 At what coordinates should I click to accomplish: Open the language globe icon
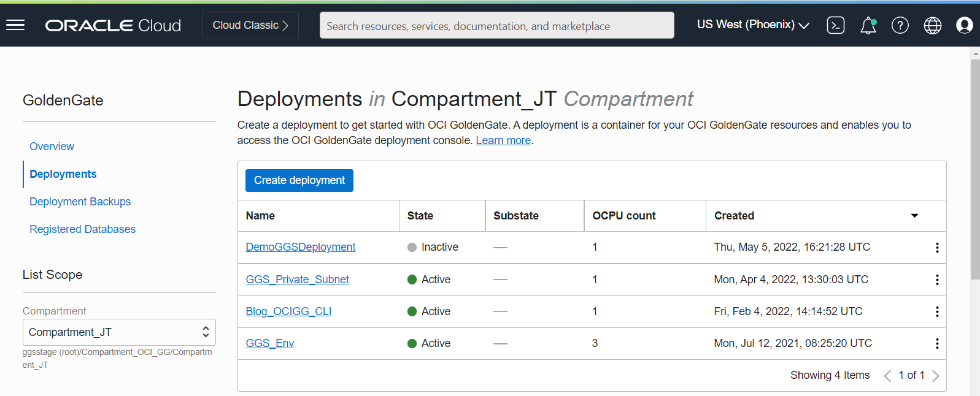(x=933, y=25)
